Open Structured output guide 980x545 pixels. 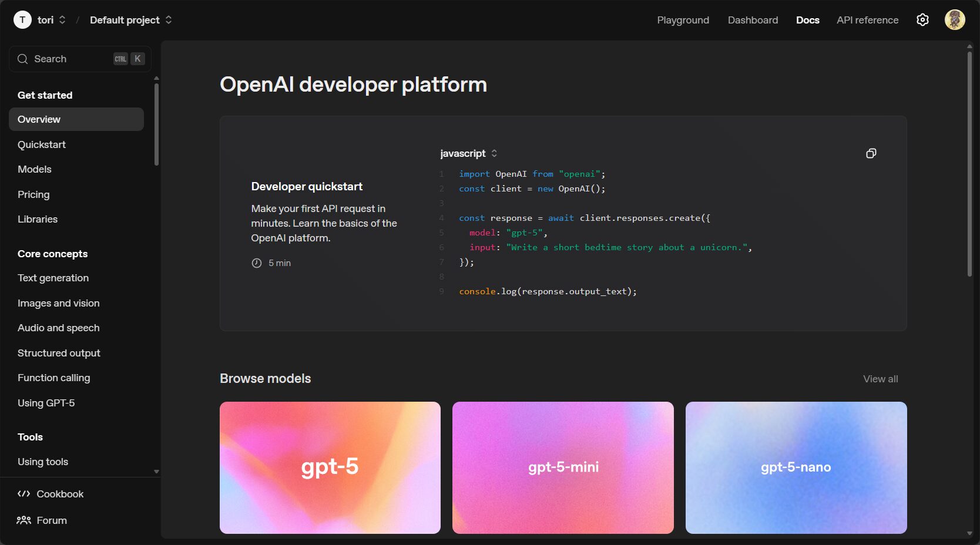(59, 353)
